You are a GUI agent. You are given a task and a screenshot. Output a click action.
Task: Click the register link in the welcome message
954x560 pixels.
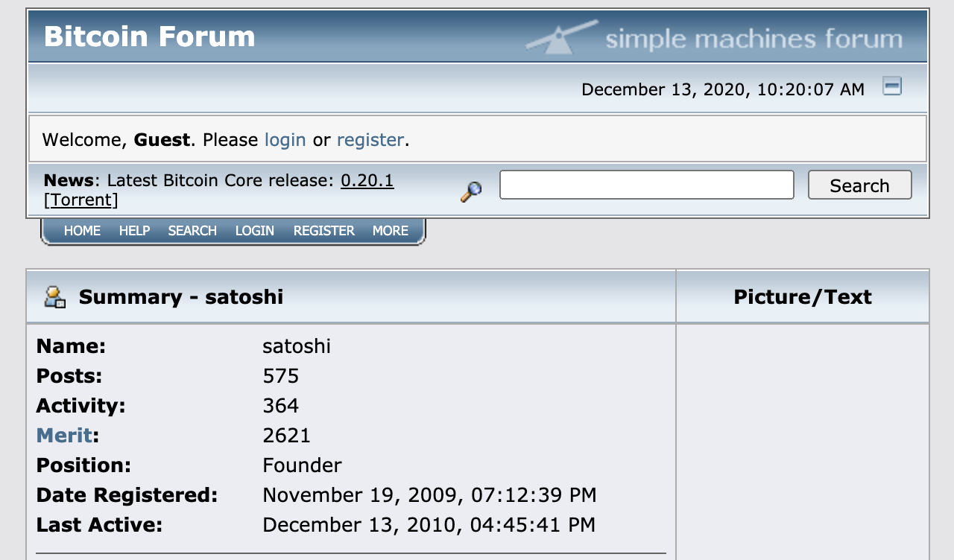click(x=370, y=139)
